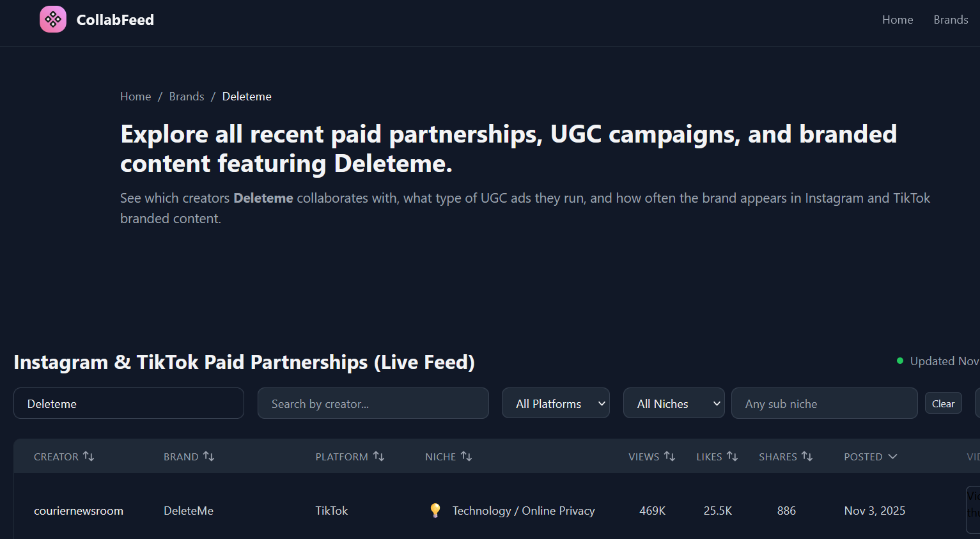Select Home in the top navigation
The height and width of the screenshot is (539, 980).
click(898, 19)
